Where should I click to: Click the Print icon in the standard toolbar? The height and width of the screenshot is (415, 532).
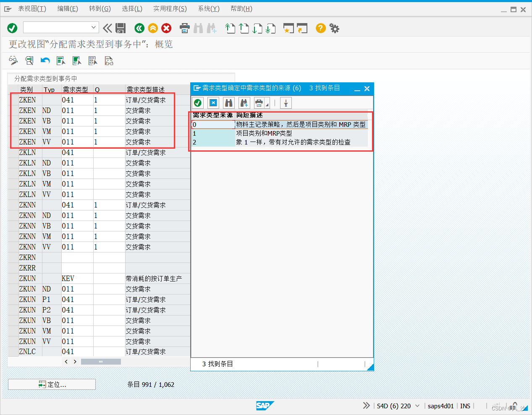click(185, 28)
